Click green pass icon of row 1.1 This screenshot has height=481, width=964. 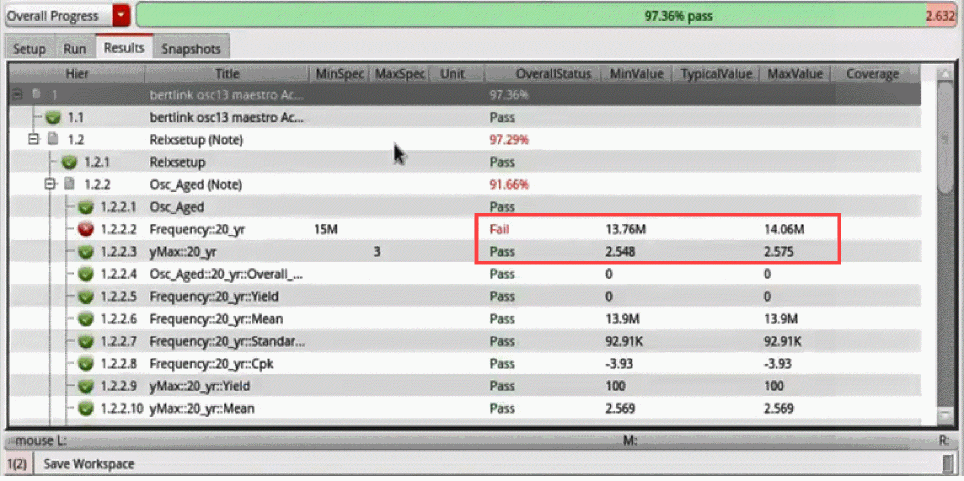(53, 117)
